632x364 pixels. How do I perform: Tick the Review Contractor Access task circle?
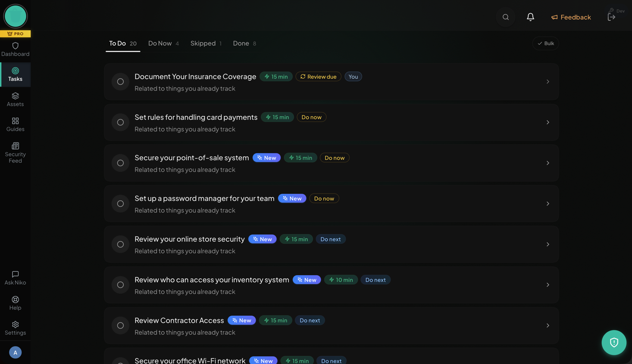coord(120,326)
